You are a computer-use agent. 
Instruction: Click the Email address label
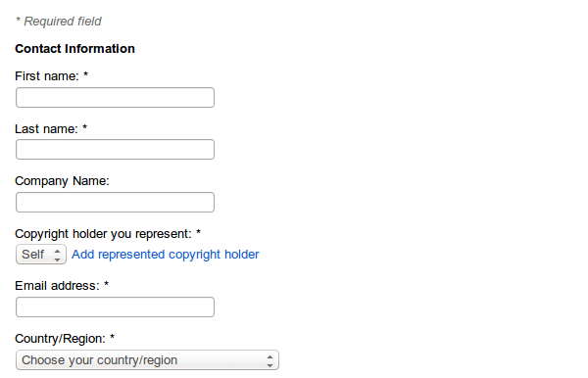click(x=57, y=286)
